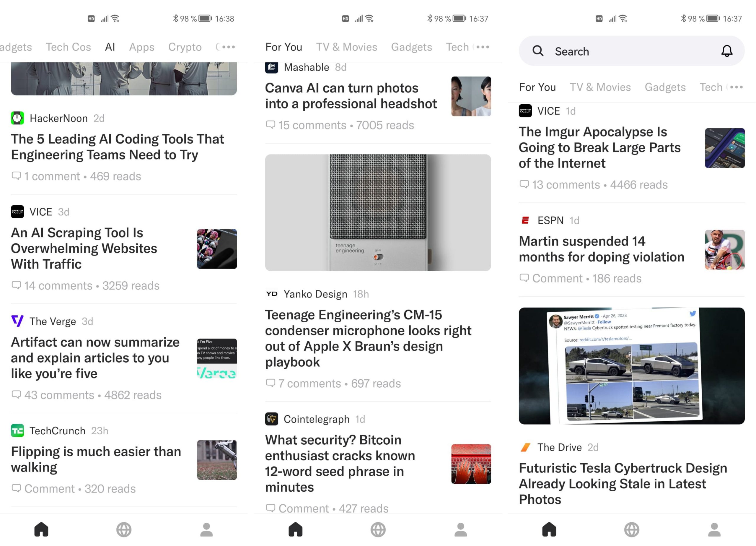Expand more categories dots under search bar

tap(736, 87)
